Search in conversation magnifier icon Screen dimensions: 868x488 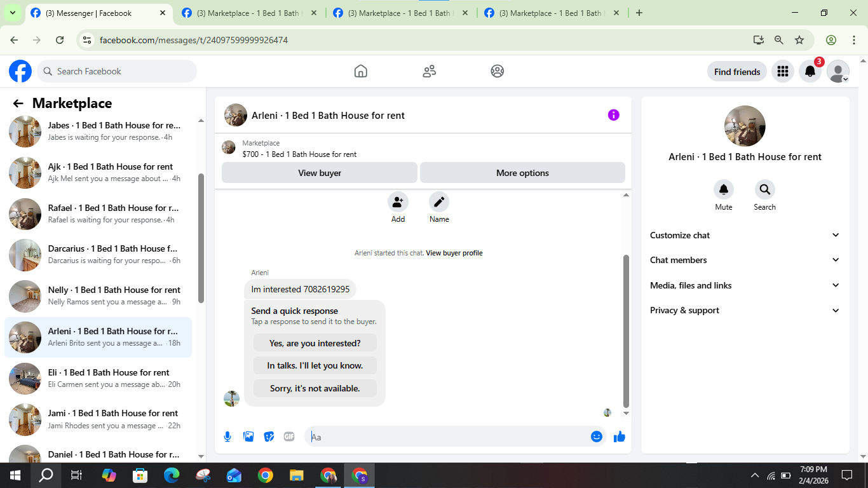[765, 189]
